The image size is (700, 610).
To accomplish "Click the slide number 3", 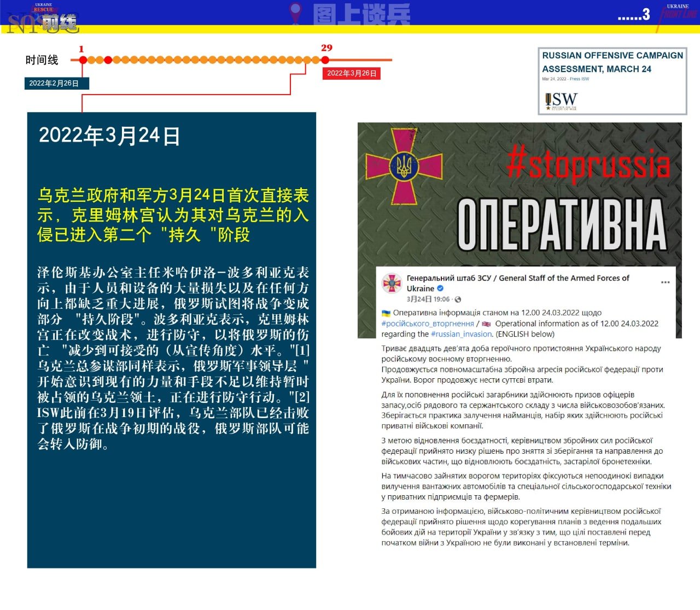I will (646, 14).
